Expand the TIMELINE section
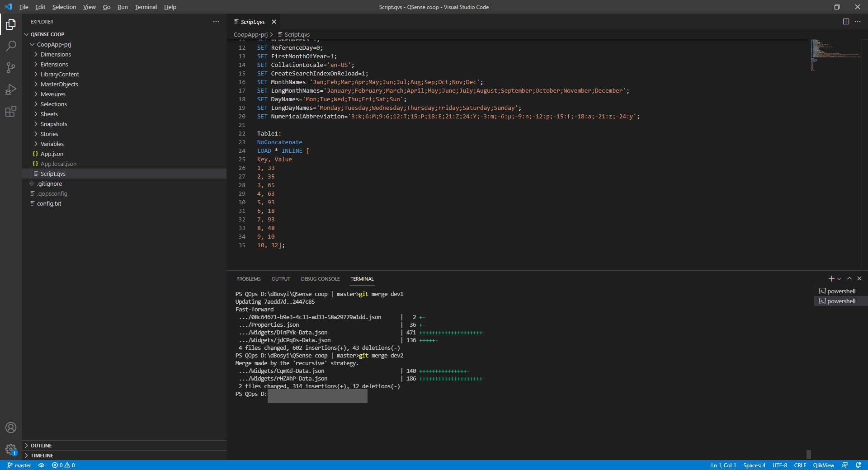This screenshot has height=470, width=868. pos(42,456)
